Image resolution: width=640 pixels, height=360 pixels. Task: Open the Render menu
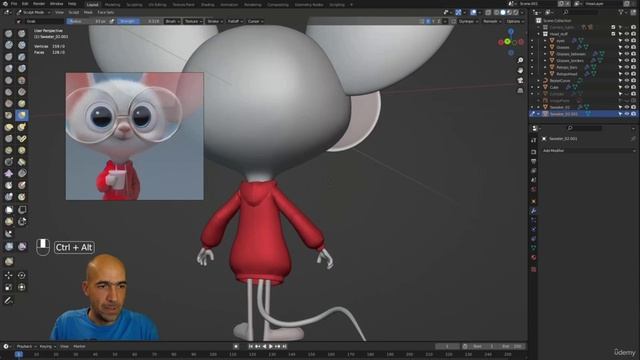[39, 4]
